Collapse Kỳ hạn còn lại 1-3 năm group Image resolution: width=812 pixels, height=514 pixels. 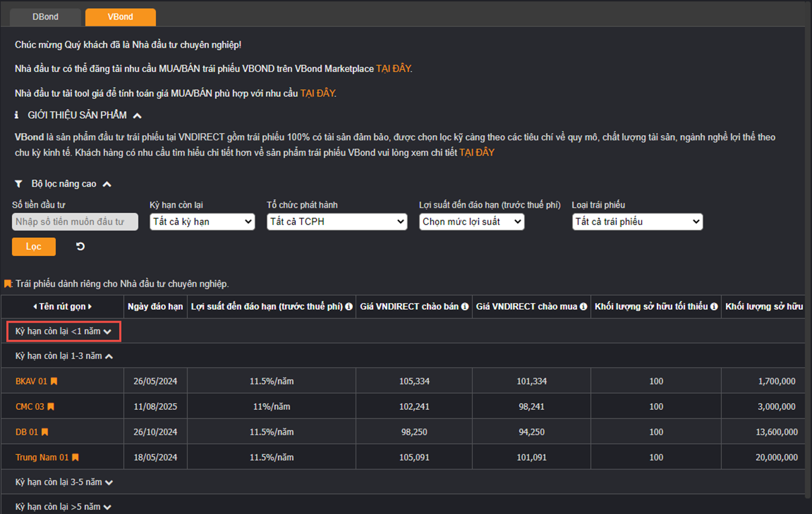tap(64, 356)
